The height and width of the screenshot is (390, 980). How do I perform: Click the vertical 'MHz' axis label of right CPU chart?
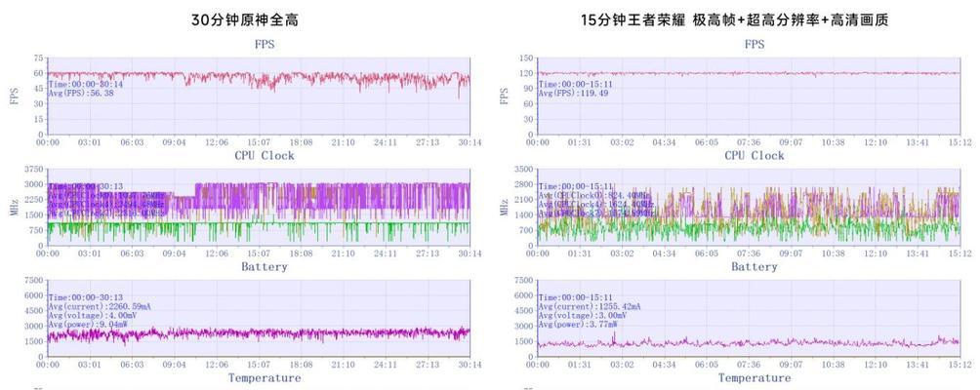(x=505, y=208)
